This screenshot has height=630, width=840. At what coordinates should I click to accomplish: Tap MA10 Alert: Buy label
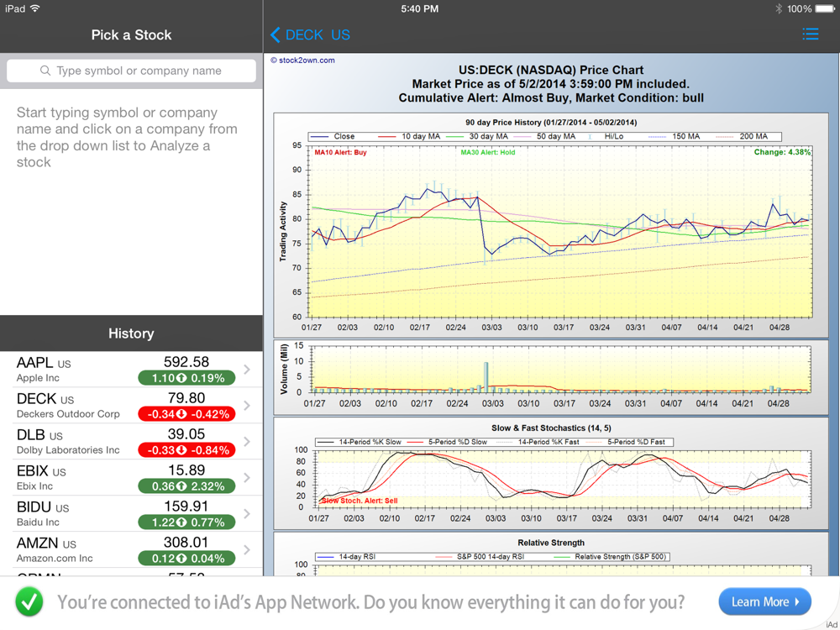(x=341, y=152)
